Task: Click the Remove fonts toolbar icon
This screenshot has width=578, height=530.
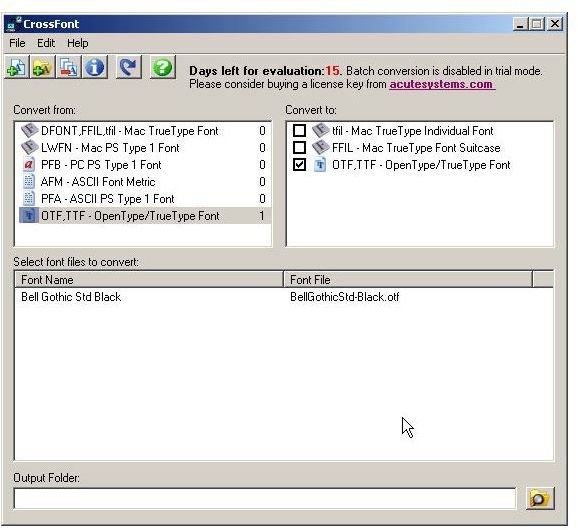Action: pos(68,67)
